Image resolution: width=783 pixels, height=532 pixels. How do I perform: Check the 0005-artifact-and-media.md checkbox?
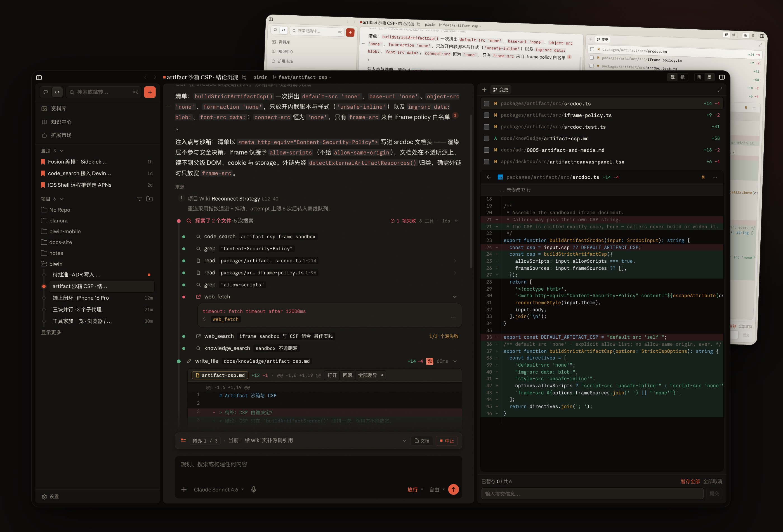click(487, 150)
